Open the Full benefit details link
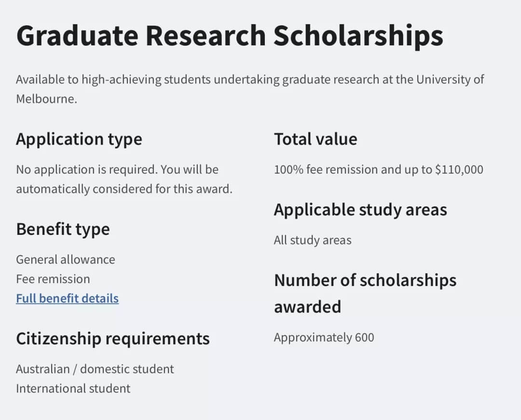This screenshot has height=420, width=521. click(x=67, y=298)
